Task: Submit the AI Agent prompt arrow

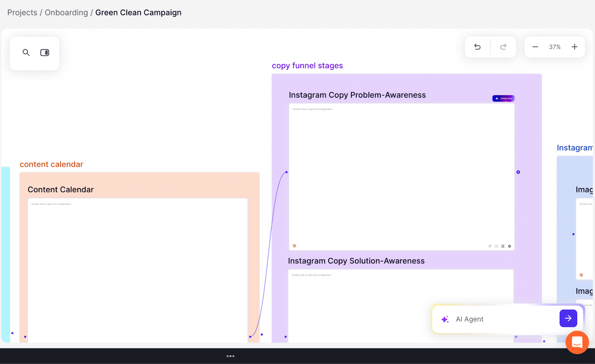Action: coord(568,318)
